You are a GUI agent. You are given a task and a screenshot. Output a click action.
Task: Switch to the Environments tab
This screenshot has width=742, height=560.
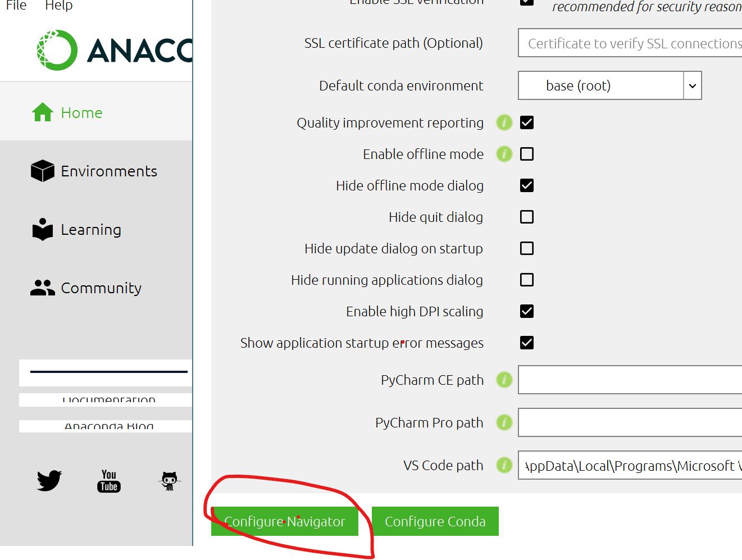(x=96, y=171)
